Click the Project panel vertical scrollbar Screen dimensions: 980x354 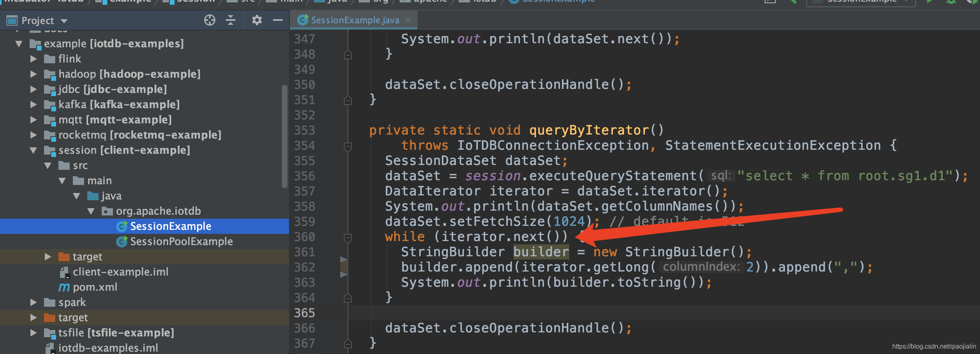tap(285, 136)
